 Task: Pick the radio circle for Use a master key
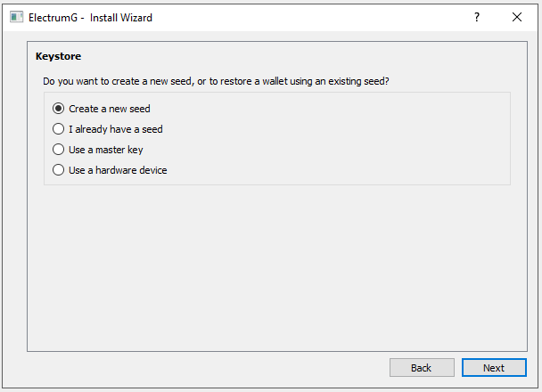(59, 150)
